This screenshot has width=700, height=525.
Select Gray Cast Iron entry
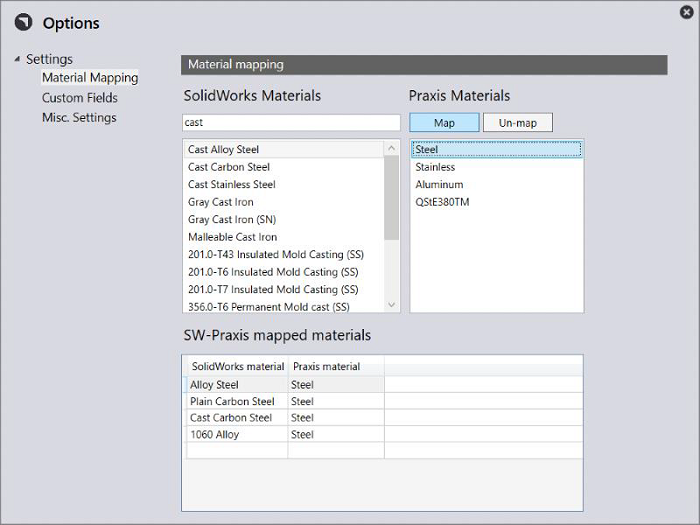(x=283, y=202)
